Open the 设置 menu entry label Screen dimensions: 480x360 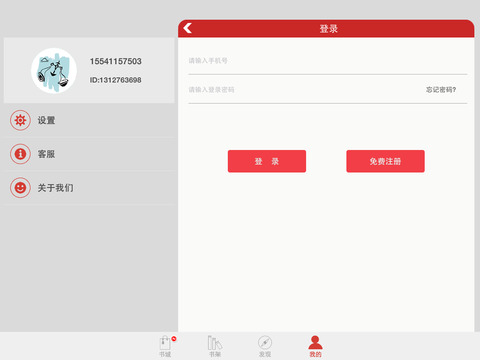[x=46, y=120]
